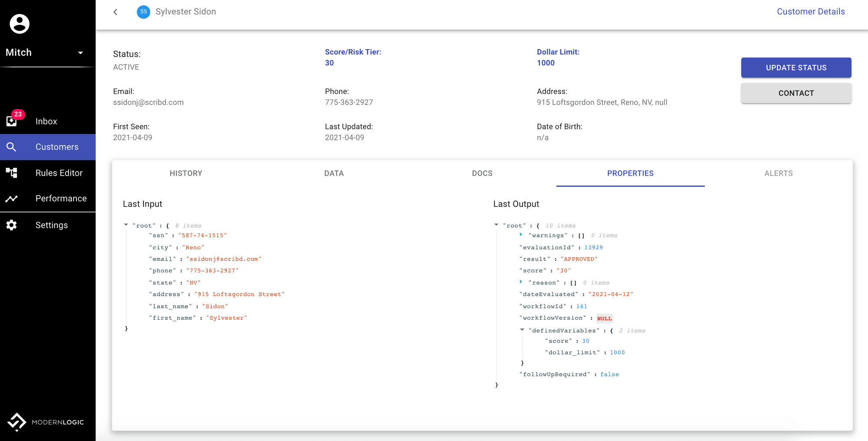Expand the reason array node

[x=521, y=282]
